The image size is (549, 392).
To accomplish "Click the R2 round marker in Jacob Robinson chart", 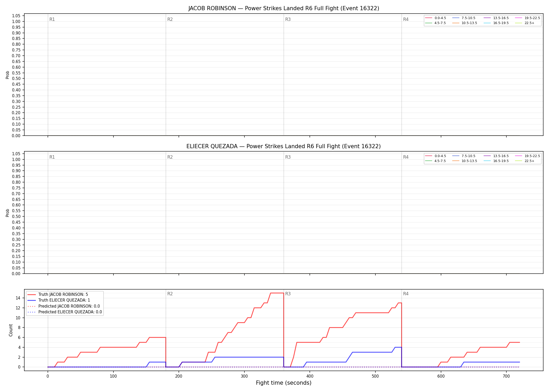I will pos(170,19).
